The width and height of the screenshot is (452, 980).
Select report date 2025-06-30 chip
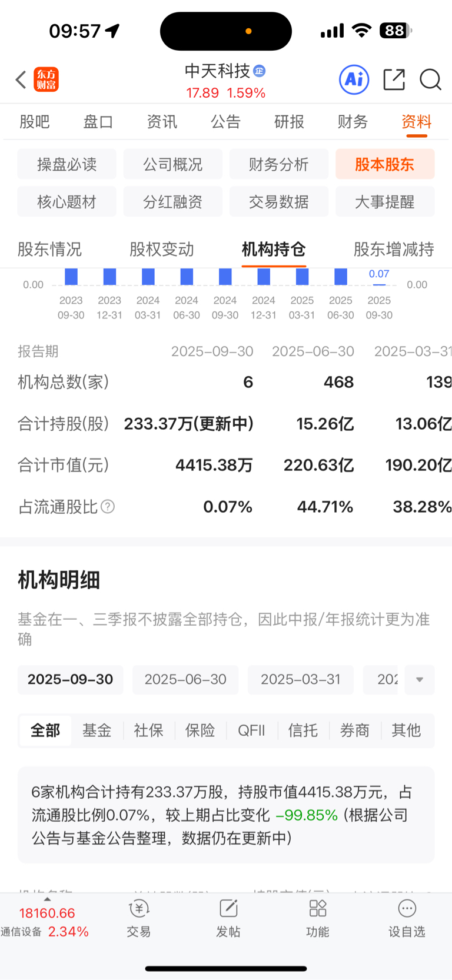(x=185, y=680)
